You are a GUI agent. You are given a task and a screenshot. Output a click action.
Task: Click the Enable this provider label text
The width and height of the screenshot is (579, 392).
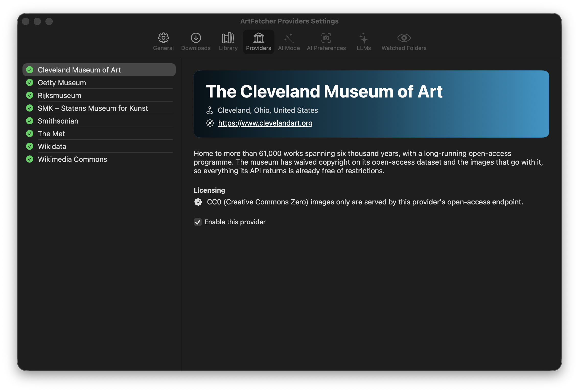pyautogui.click(x=235, y=222)
